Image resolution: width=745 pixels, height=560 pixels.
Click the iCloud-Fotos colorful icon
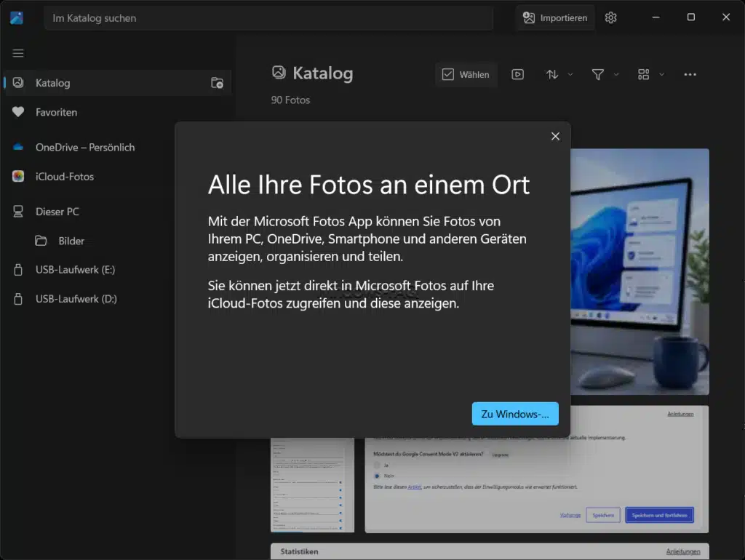[18, 176]
